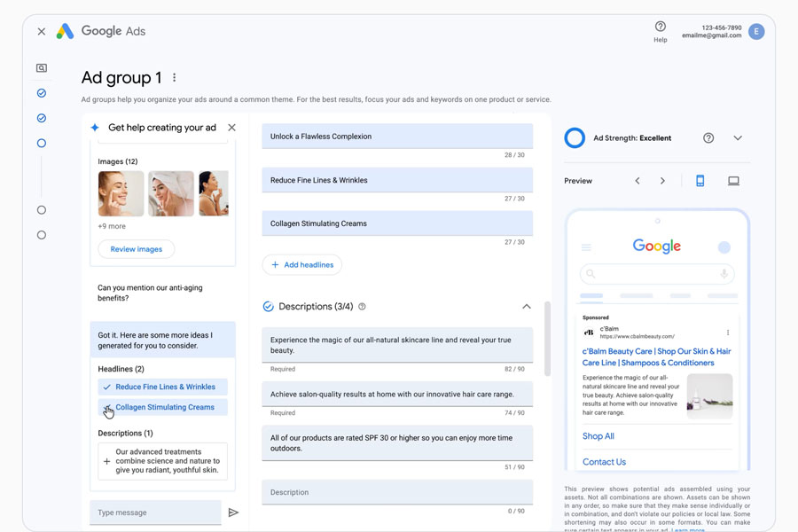Show next ad preview arrow
The image size is (798, 532).
(x=662, y=181)
